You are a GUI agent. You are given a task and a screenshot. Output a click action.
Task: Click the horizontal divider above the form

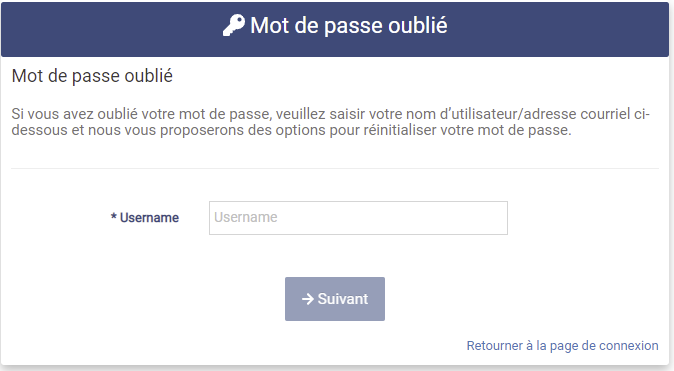(335, 169)
